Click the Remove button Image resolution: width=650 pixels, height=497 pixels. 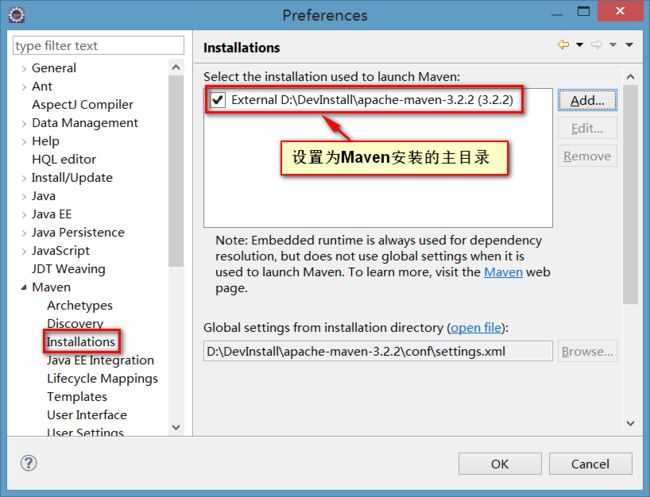click(x=587, y=156)
